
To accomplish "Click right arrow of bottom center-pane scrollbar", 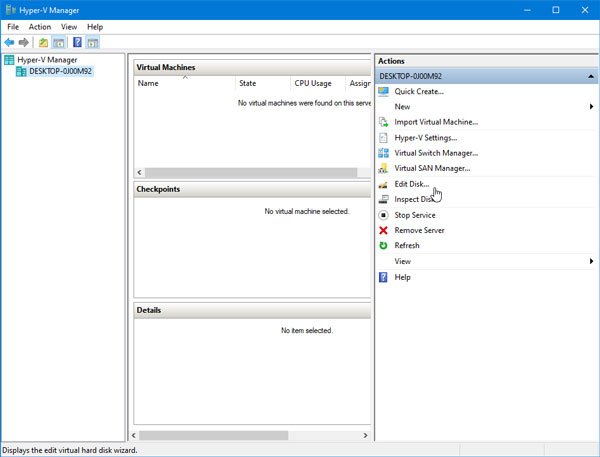I will click(x=365, y=436).
